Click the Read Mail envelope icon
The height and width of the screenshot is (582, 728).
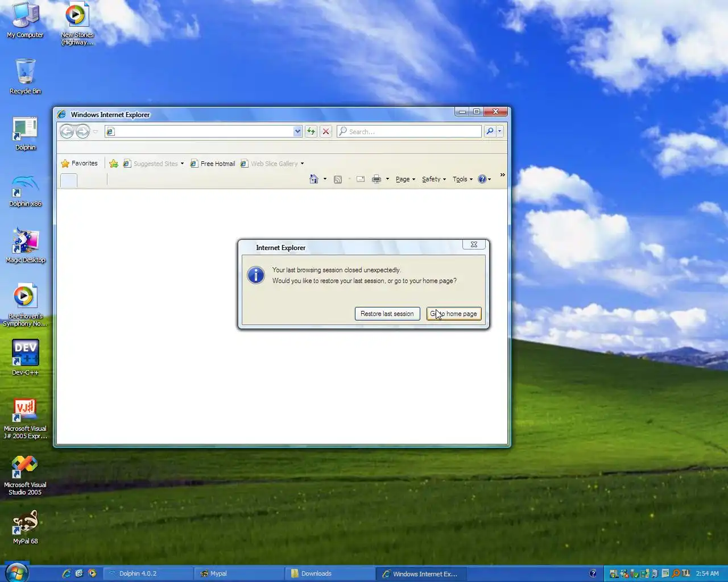click(361, 179)
